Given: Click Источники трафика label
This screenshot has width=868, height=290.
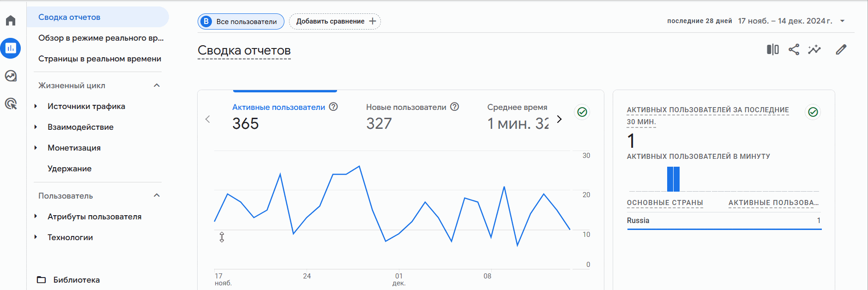Looking at the screenshot, I should coord(86,106).
